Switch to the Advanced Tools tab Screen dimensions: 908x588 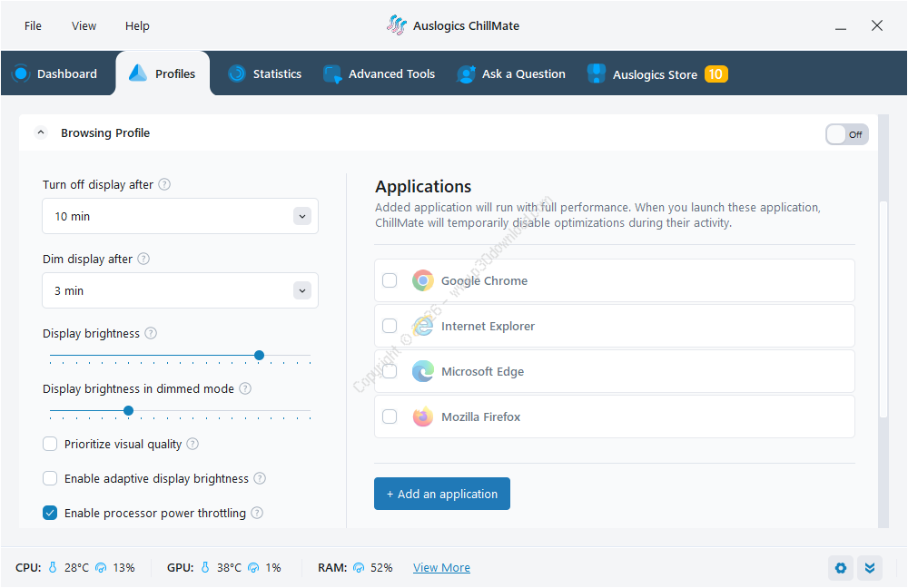379,73
